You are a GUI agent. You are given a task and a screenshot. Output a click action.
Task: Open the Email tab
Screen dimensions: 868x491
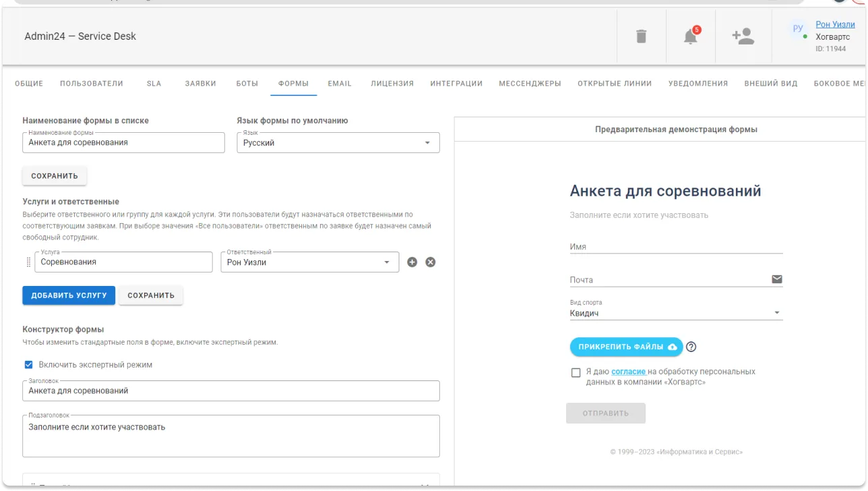click(x=340, y=84)
